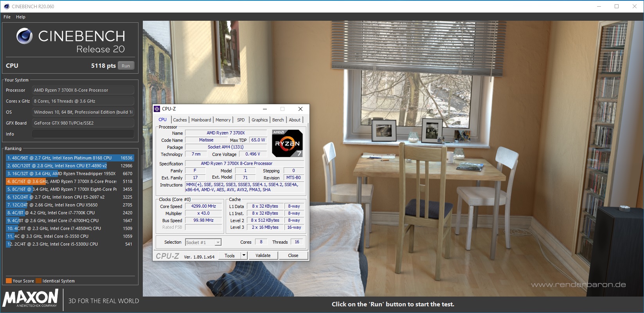Click the AMD Ryzen 7 logo in CPU-Z
This screenshot has height=313, width=644.
coord(287,143)
